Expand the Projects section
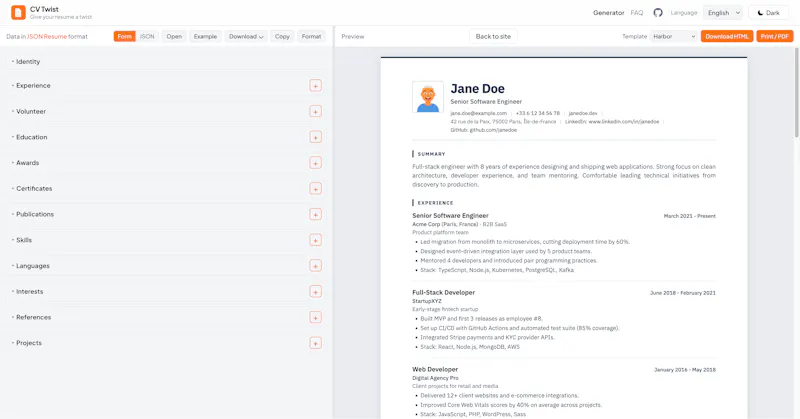 tap(29, 343)
